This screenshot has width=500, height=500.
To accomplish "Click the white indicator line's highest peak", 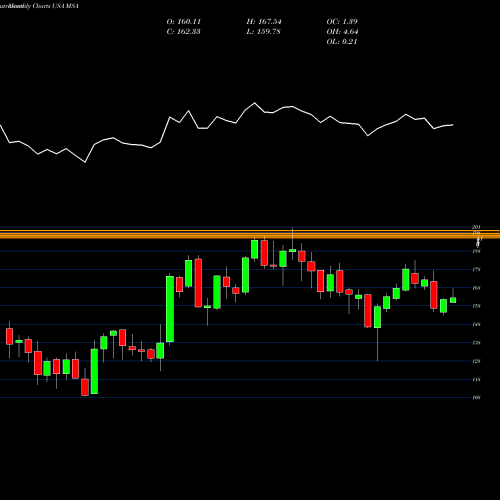I will click(x=255, y=103).
